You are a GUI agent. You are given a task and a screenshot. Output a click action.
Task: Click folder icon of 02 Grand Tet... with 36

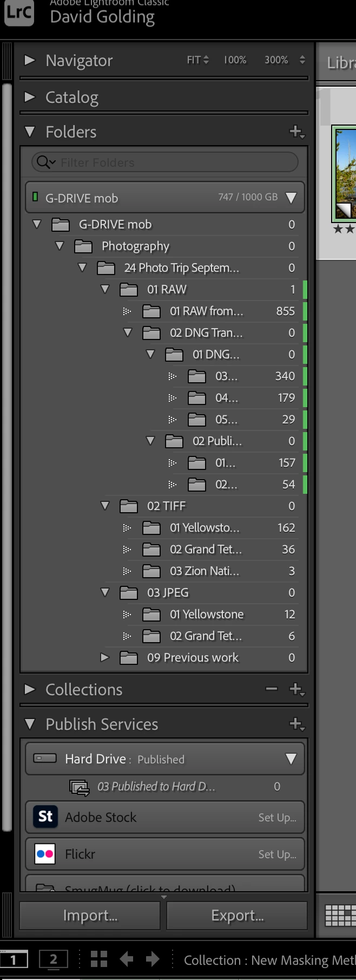(x=151, y=550)
